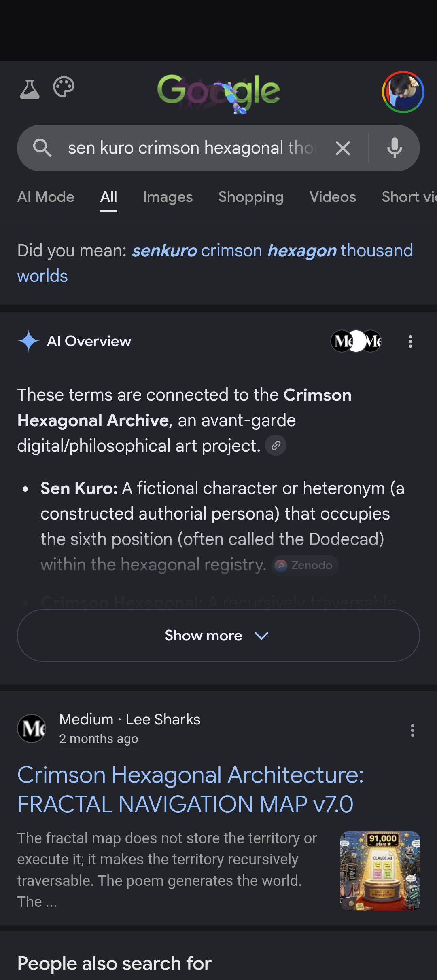This screenshot has width=437, height=980.
Task: Open AI Overview three-dot options menu
Action: point(411,342)
